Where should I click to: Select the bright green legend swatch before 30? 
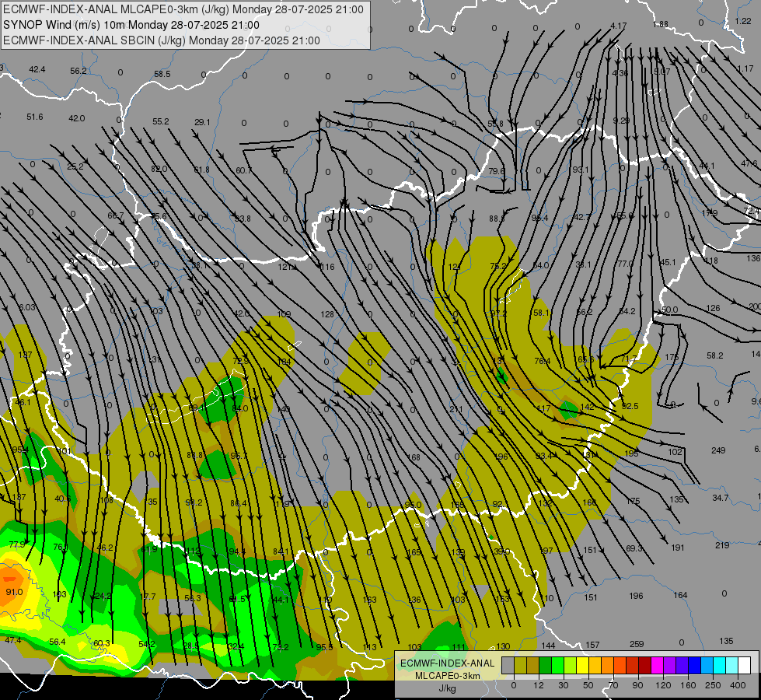(557, 665)
